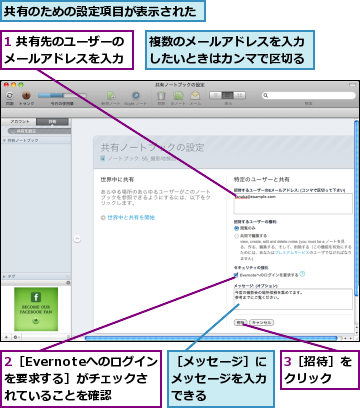360x408 pixels.
Task: Focus the toolbar search field
Action: (309, 96)
